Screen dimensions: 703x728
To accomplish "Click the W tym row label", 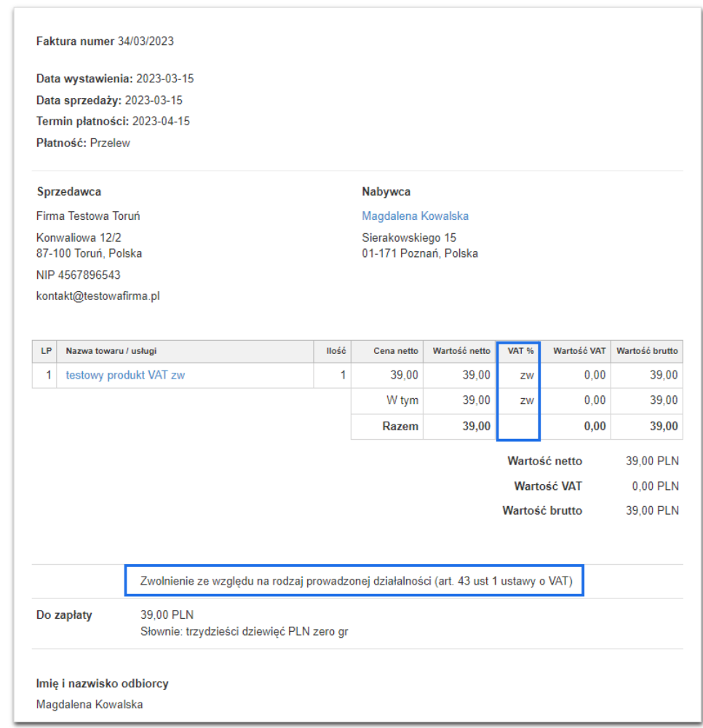I will [x=402, y=400].
